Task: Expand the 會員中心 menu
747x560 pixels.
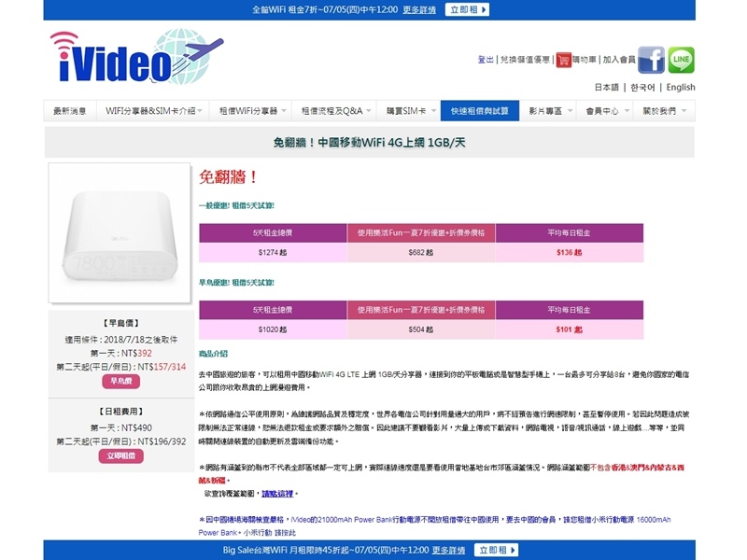Action: (x=605, y=111)
